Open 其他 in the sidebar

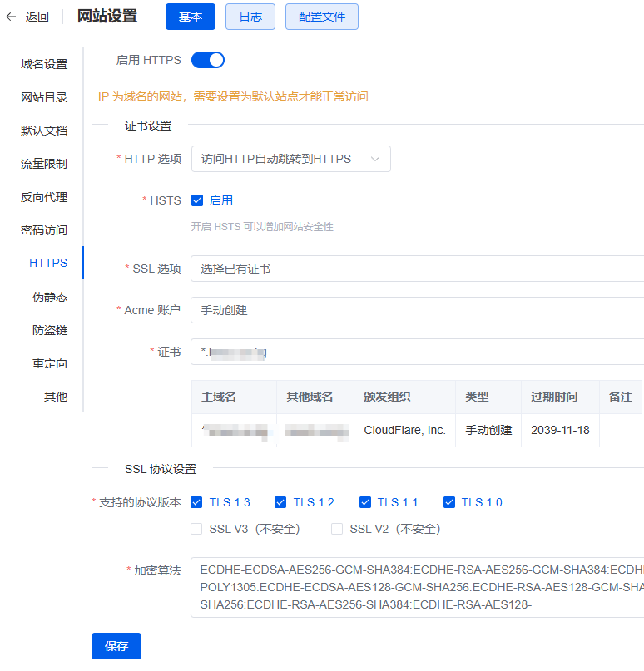pos(56,397)
